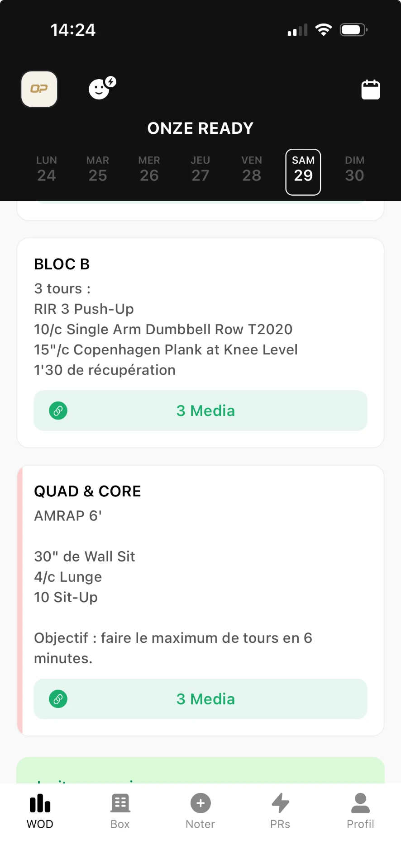The height and width of the screenshot is (868, 401).
Task: Select the WOD tab
Action: coord(40,811)
